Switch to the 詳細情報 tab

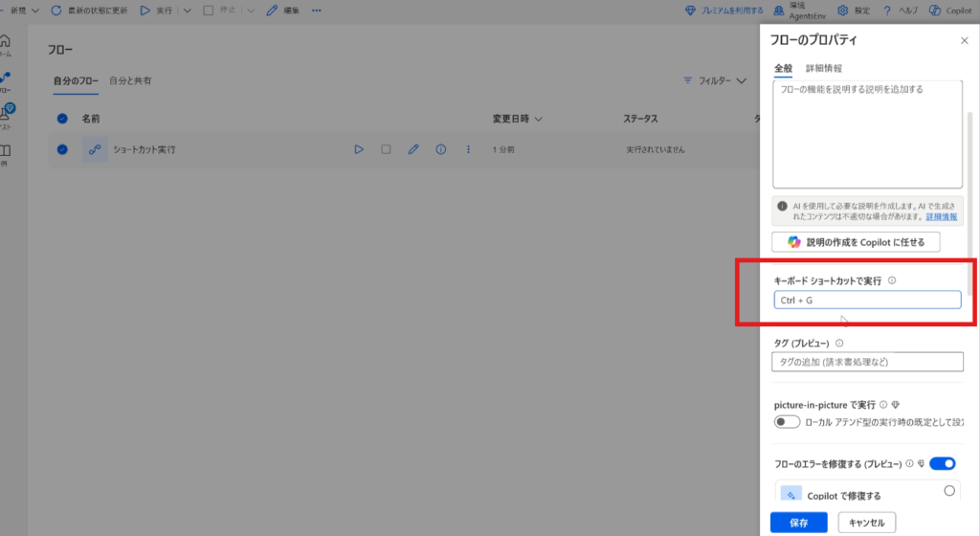point(823,69)
